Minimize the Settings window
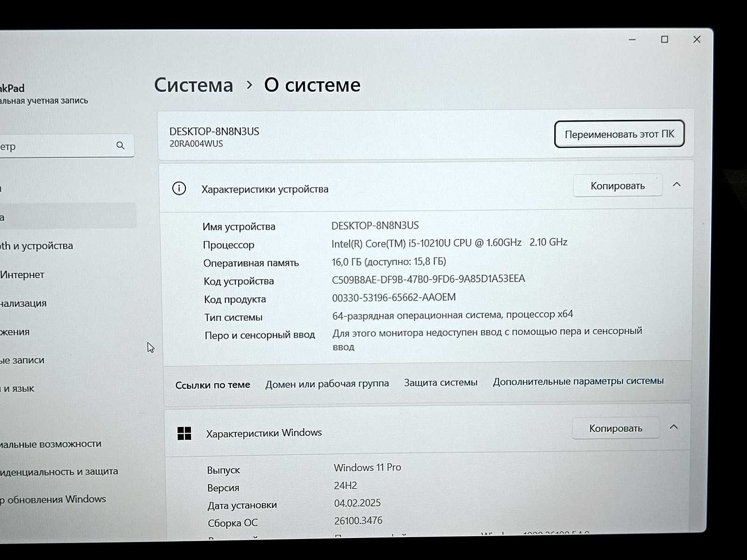Image resolution: width=747 pixels, height=560 pixels. [x=632, y=40]
